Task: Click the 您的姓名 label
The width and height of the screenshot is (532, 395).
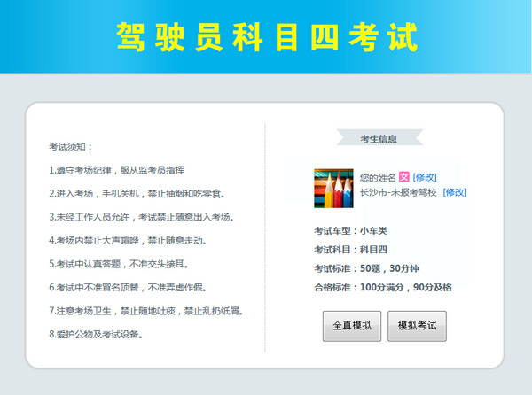Action: tap(378, 177)
